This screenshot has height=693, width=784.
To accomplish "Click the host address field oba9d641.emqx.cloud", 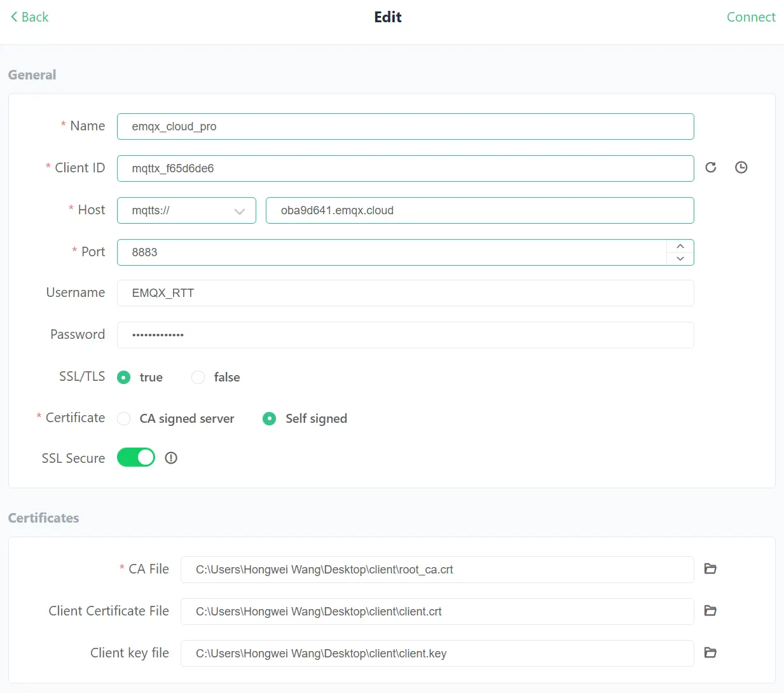I will 479,210.
